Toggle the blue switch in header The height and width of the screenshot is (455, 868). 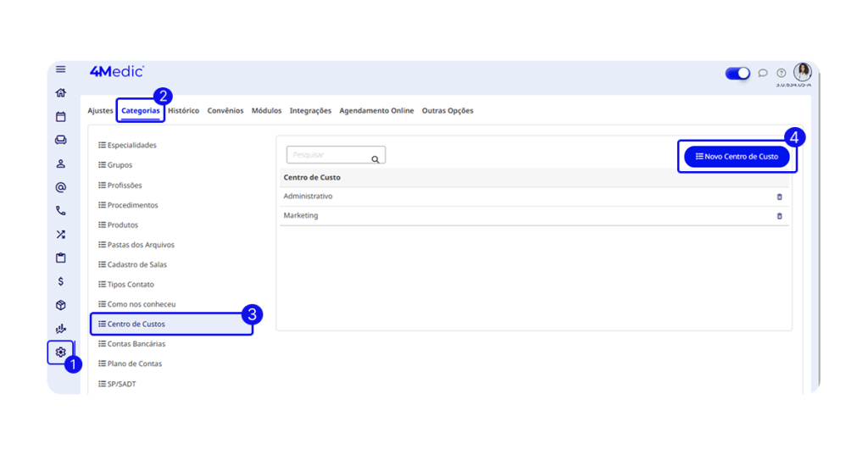tap(737, 73)
